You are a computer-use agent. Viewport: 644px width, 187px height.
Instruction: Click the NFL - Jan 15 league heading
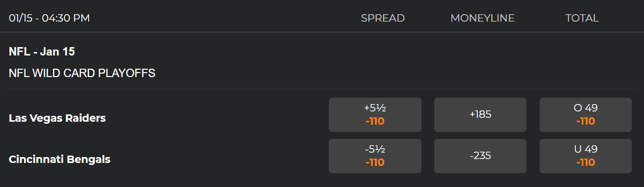coord(42,52)
